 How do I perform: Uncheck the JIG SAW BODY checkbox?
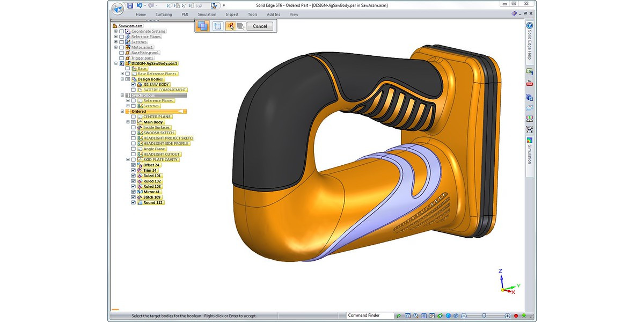(133, 85)
